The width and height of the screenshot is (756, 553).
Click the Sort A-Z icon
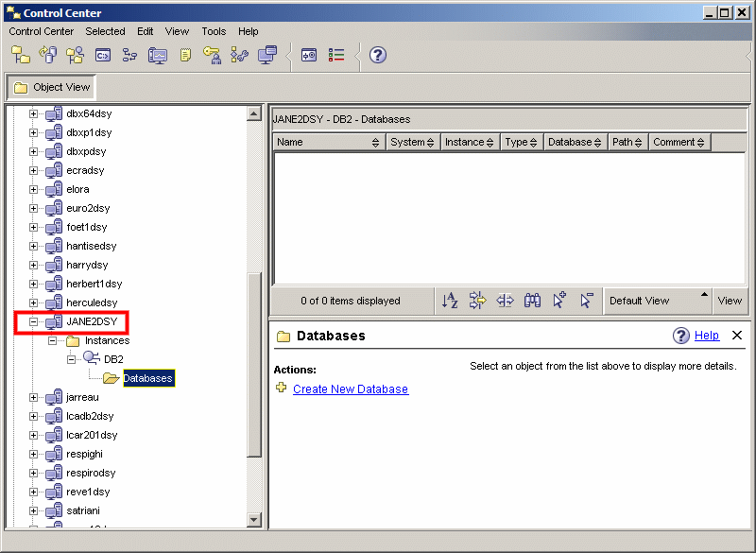(x=450, y=301)
